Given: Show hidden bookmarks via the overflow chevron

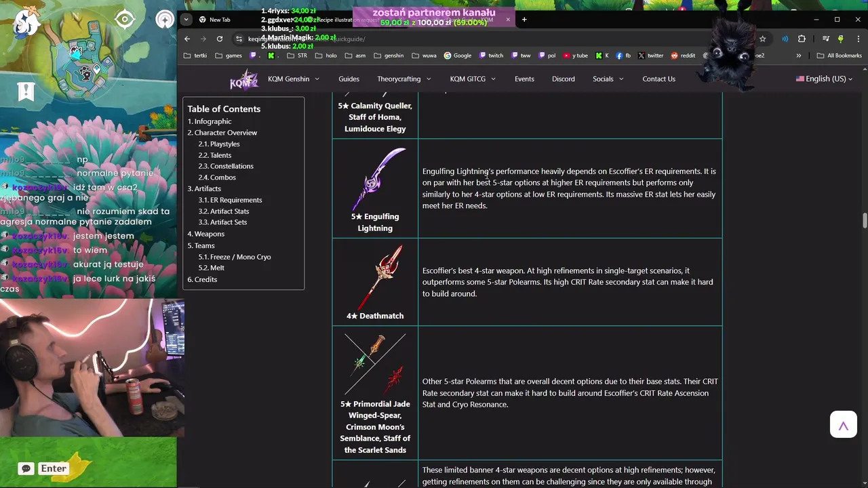Looking at the screenshot, I should pos(798,56).
